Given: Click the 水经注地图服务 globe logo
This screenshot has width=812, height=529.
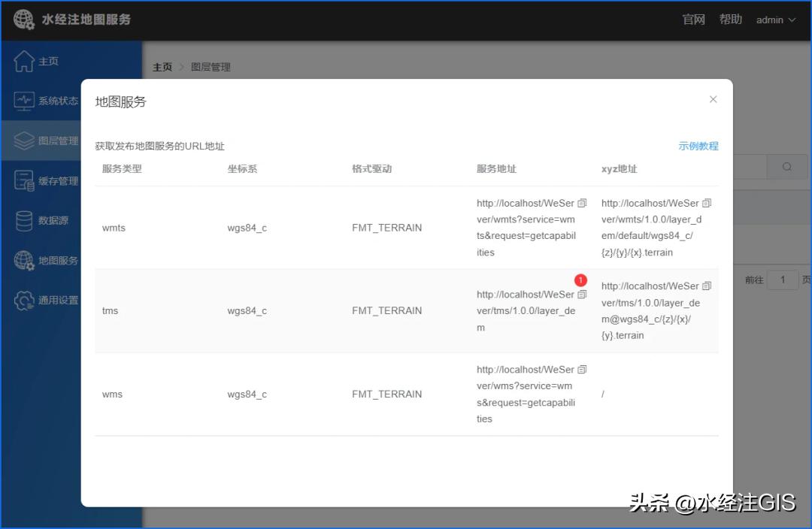Looking at the screenshot, I should (x=23, y=20).
